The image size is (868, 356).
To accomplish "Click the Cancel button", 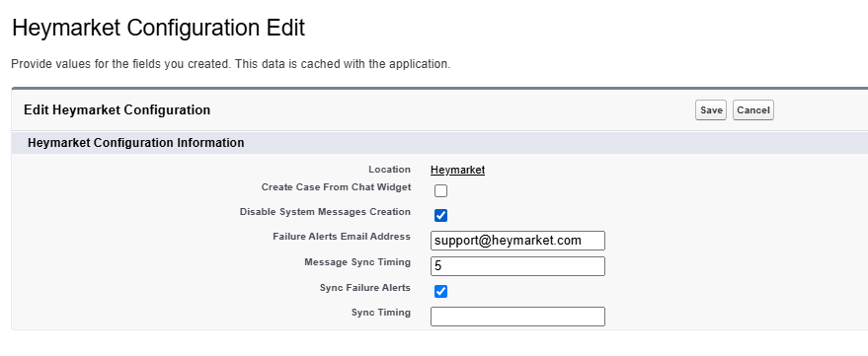I will [753, 110].
